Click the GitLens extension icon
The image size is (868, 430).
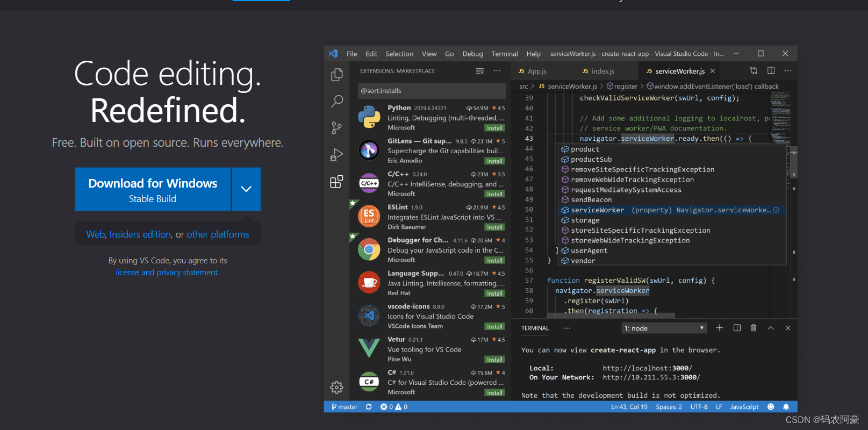click(369, 150)
